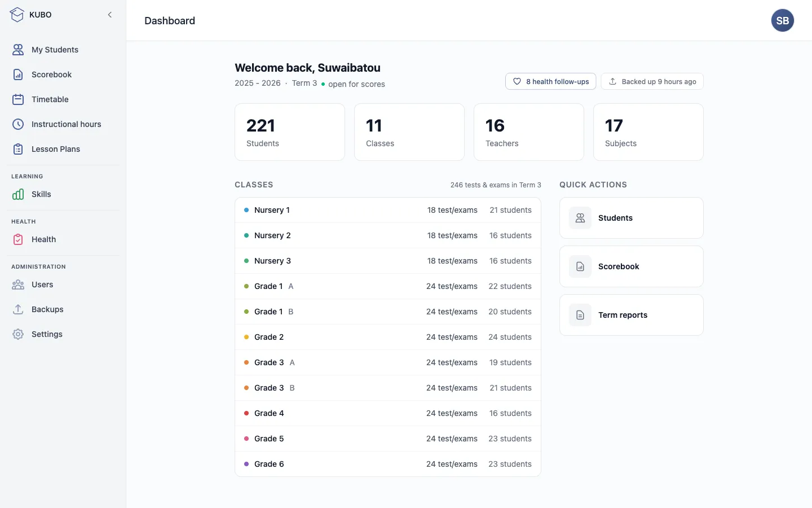The height and width of the screenshot is (508, 812).
Task: Click the My Students people icon
Action: (x=18, y=50)
